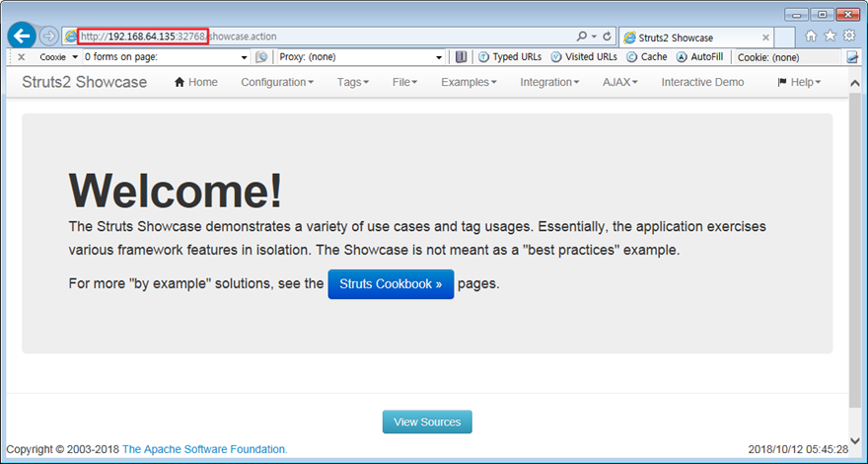Click the book icon in Cooxie toolbar
Viewport: 868px width, 464px height.
coord(462,56)
